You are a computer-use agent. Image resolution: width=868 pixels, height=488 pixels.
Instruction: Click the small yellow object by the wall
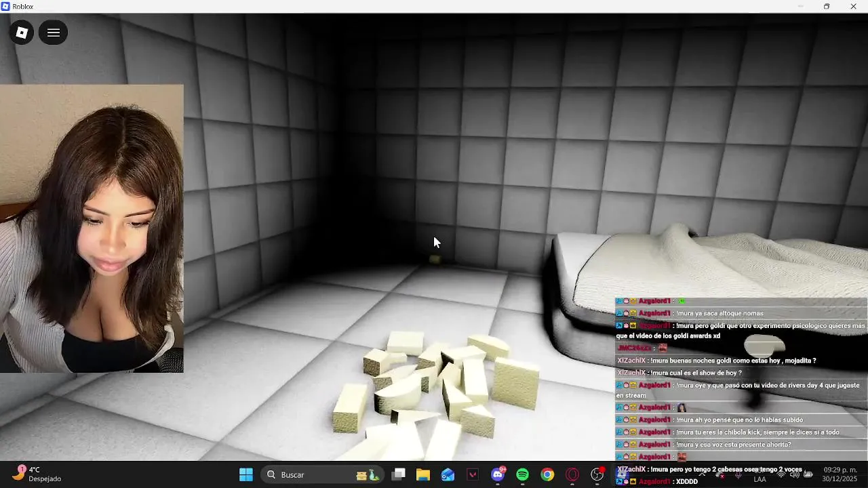pyautogui.click(x=435, y=260)
